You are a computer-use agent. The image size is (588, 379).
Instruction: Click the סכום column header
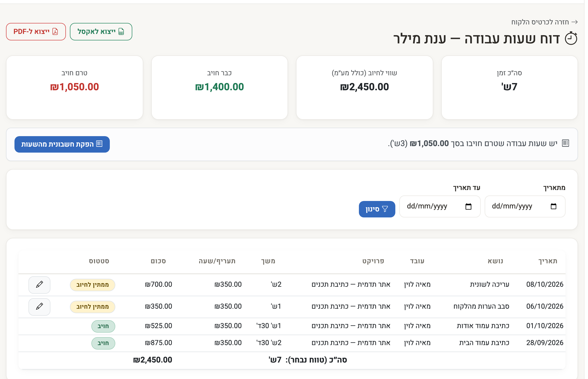pyautogui.click(x=158, y=261)
